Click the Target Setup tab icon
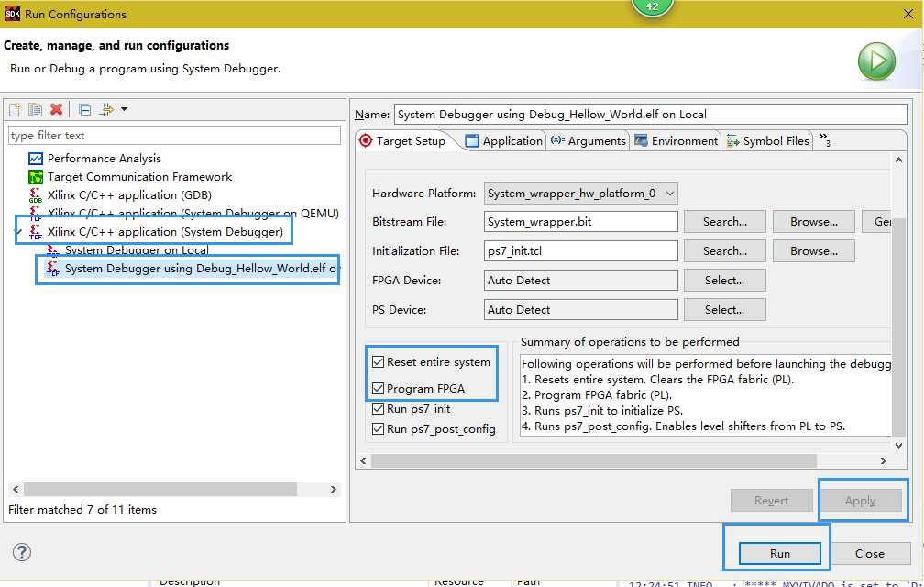Screen dimensions: 924x587 click(366, 140)
